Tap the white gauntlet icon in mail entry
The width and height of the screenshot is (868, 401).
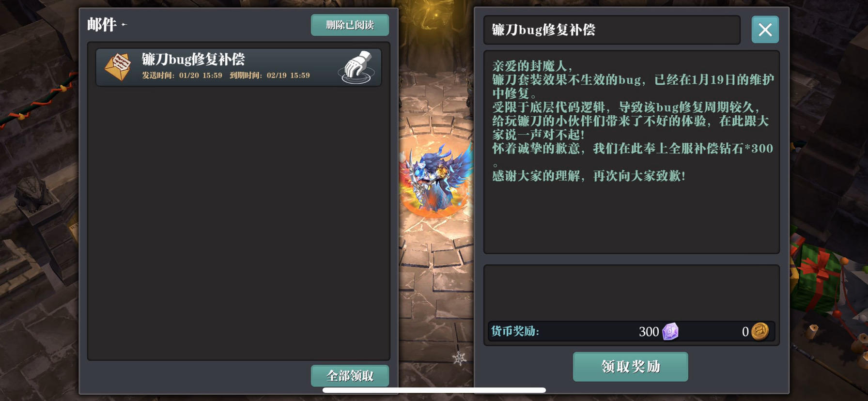point(357,67)
